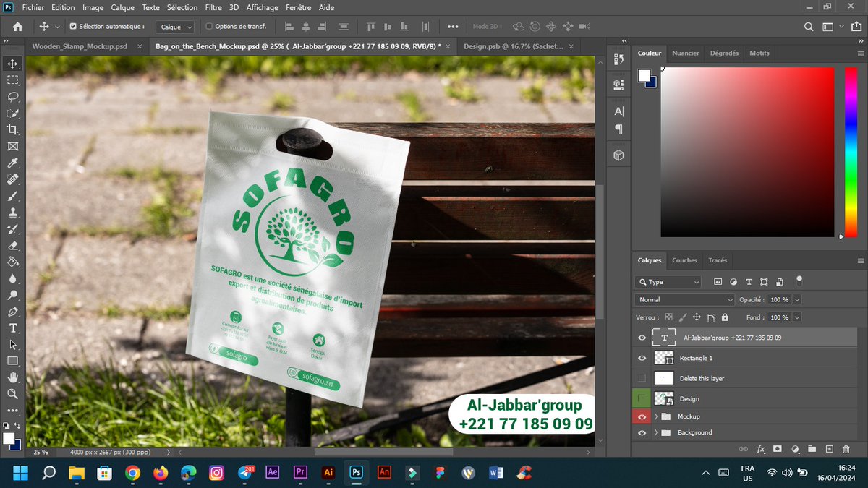Select the Brush tool
Image resolution: width=868 pixels, height=488 pixels.
tap(12, 196)
